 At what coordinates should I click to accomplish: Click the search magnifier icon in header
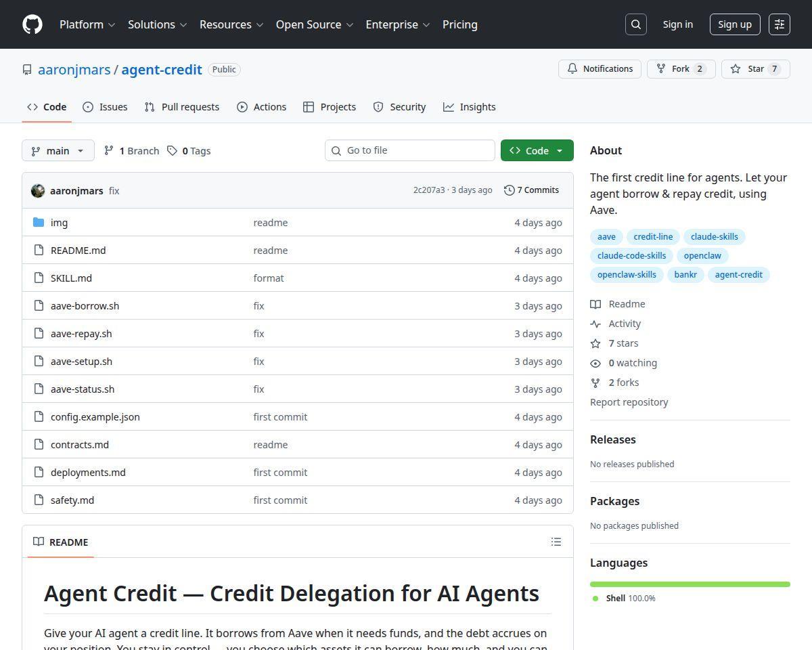coord(636,24)
